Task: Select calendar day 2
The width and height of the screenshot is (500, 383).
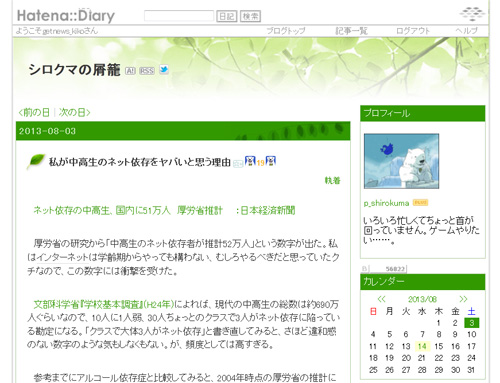Action: [455, 323]
